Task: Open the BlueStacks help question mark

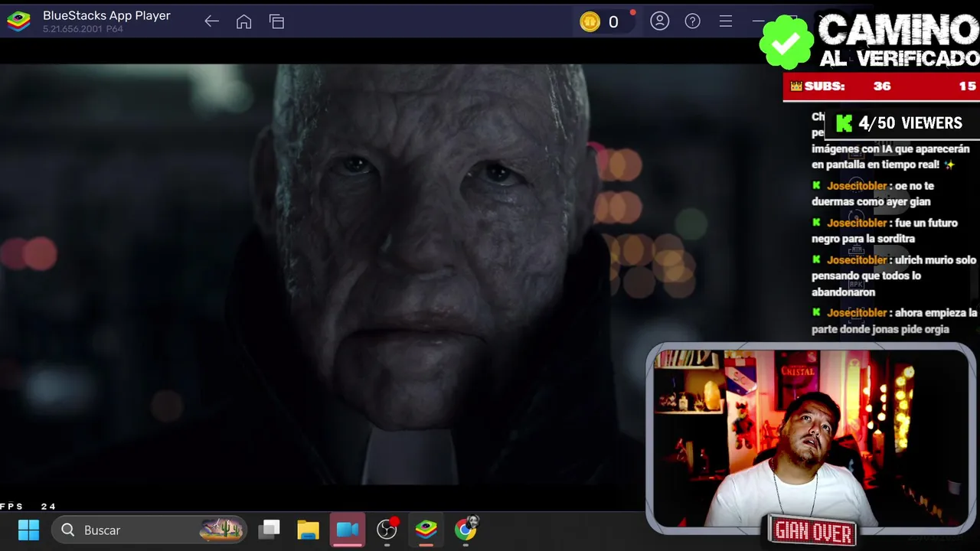Action: click(692, 21)
